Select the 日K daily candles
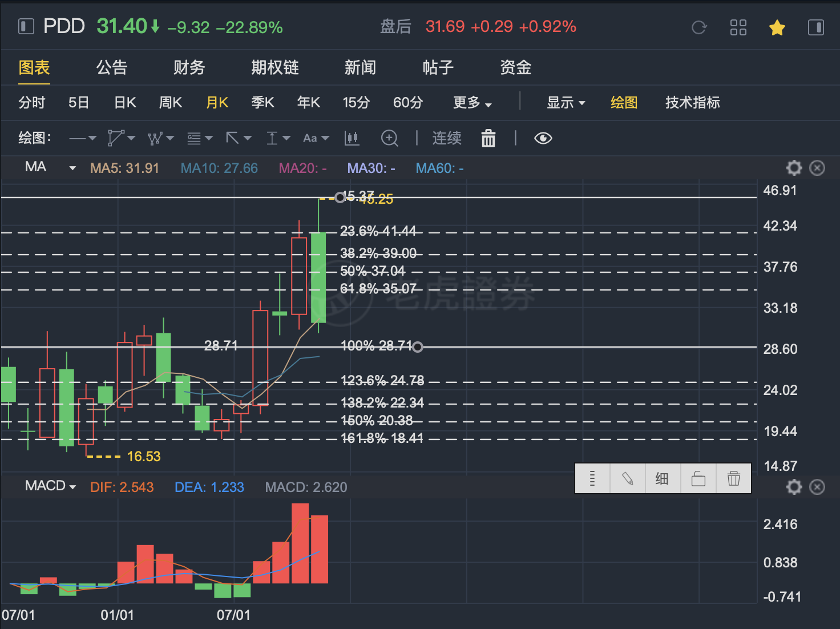 (x=125, y=103)
